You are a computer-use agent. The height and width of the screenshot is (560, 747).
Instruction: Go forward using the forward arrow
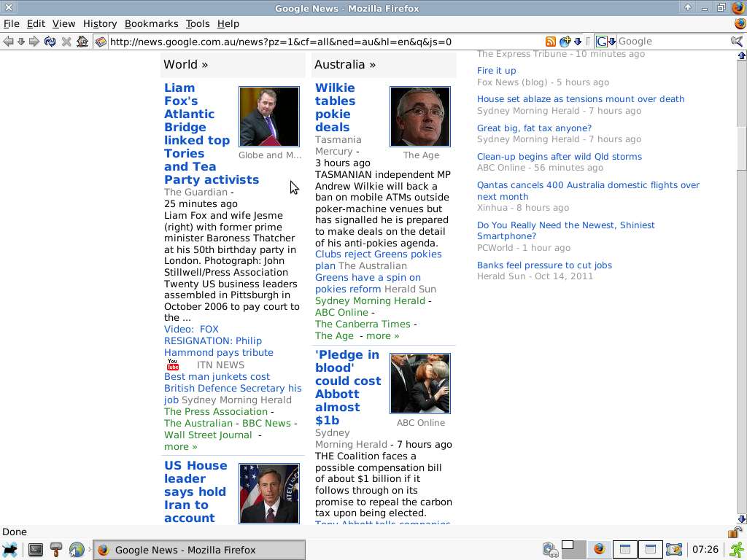click(x=34, y=42)
